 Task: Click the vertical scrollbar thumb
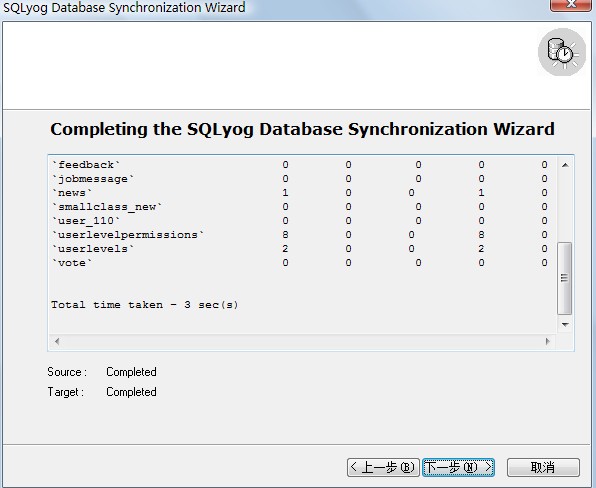point(564,278)
